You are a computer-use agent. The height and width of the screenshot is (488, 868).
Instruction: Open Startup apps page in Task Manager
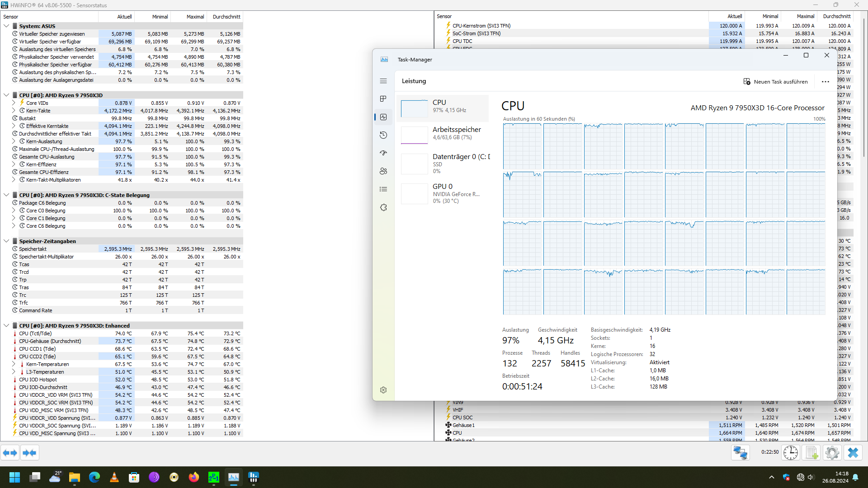383,153
